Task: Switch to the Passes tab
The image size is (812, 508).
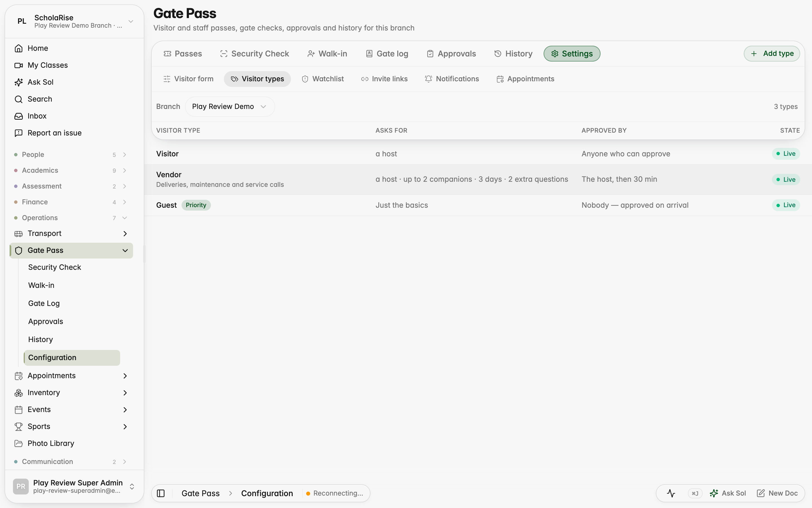Action: [182, 54]
